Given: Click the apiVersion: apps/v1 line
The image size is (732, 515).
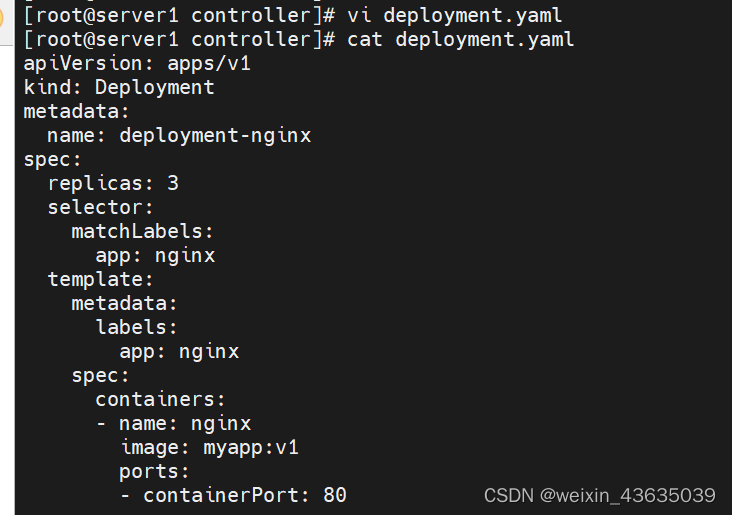Looking at the screenshot, I should coord(137,64).
